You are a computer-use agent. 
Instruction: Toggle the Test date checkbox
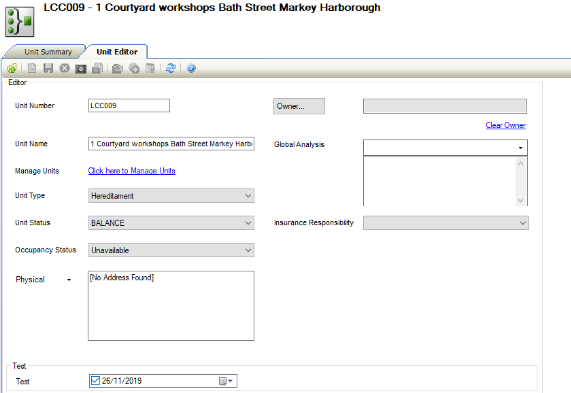pos(95,381)
